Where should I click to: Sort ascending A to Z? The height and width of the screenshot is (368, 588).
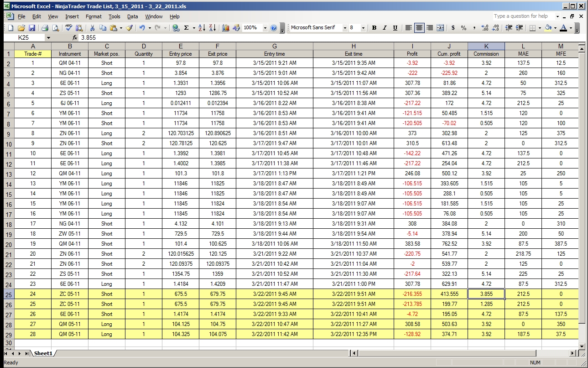pyautogui.click(x=202, y=28)
